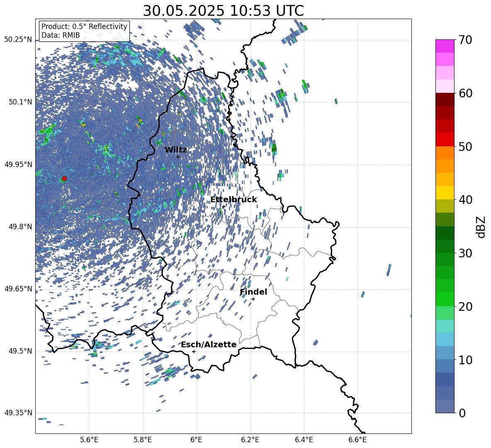Click the 6.6°E longitude label
This screenshot has width=491, height=448.
(357, 440)
